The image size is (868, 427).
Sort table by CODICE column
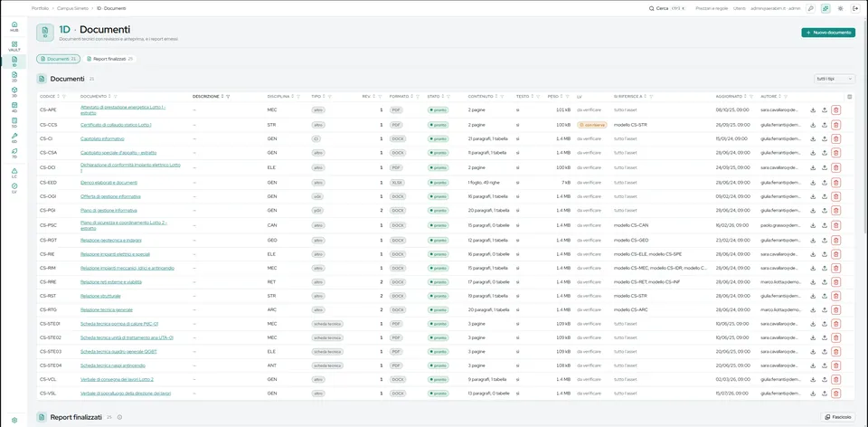[x=58, y=97]
